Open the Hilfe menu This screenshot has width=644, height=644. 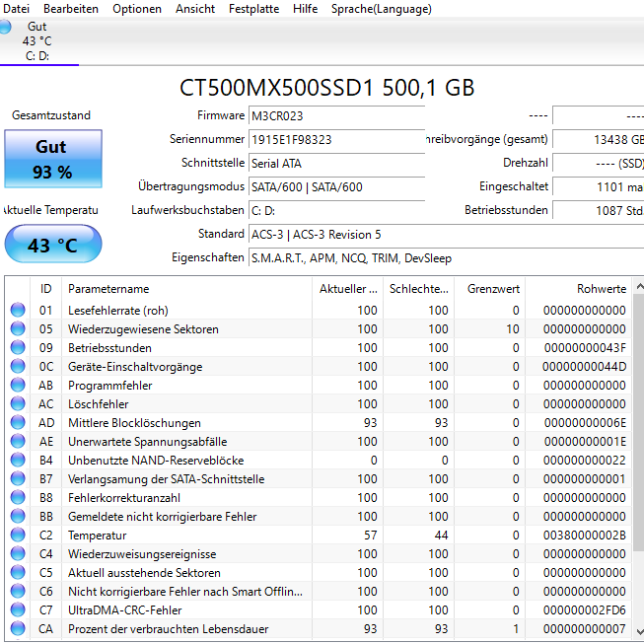coord(305,9)
